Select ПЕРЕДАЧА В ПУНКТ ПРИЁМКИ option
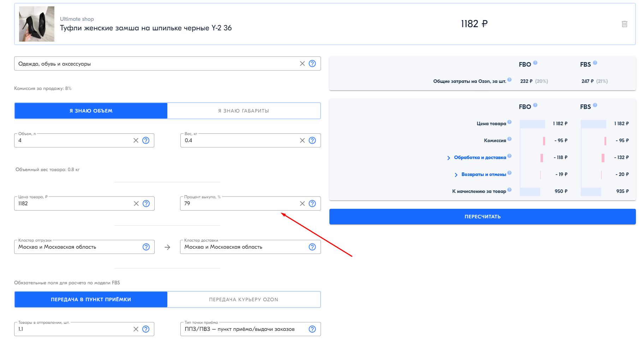The height and width of the screenshot is (352, 644). point(91,299)
